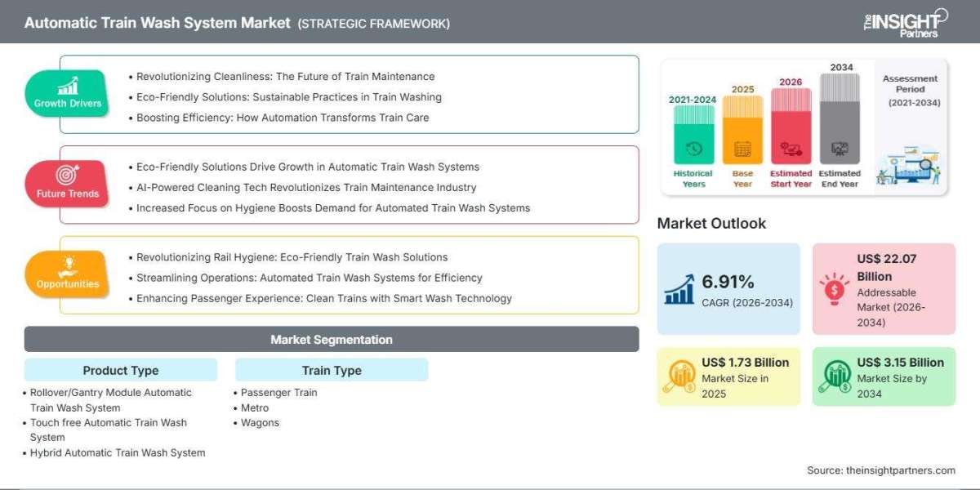Select the Product Type segment header
The height and width of the screenshot is (490, 980).
point(121,370)
